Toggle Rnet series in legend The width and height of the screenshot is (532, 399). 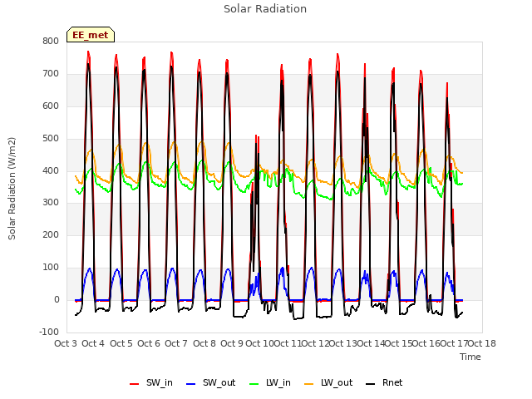coord(384,382)
